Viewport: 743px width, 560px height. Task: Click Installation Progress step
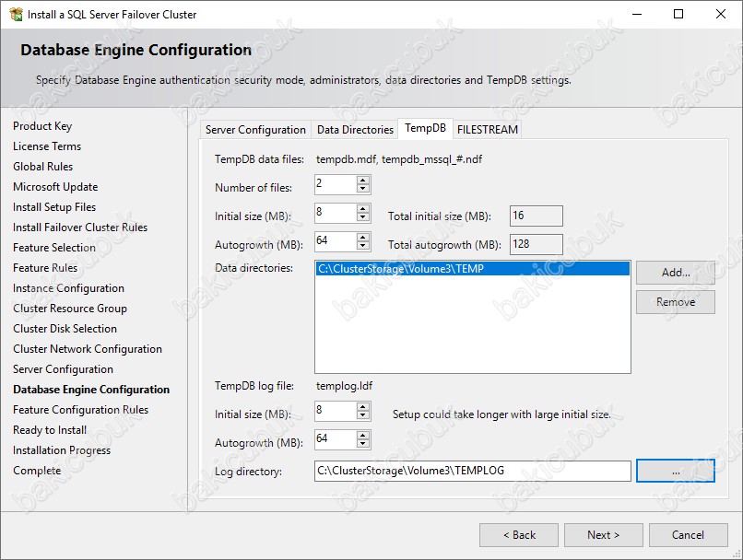pyautogui.click(x=62, y=450)
